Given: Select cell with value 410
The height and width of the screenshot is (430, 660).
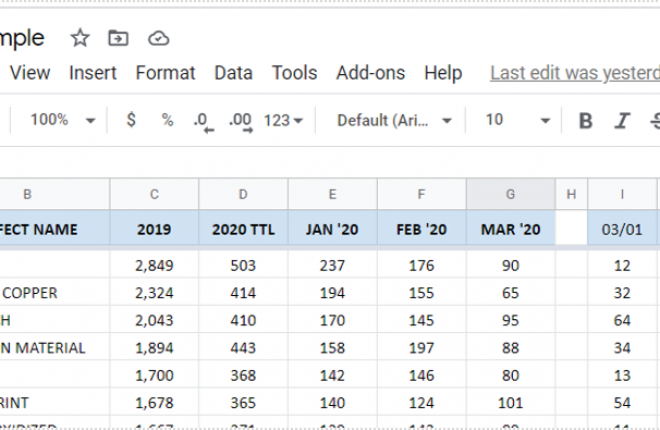Looking at the screenshot, I should click(243, 320).
